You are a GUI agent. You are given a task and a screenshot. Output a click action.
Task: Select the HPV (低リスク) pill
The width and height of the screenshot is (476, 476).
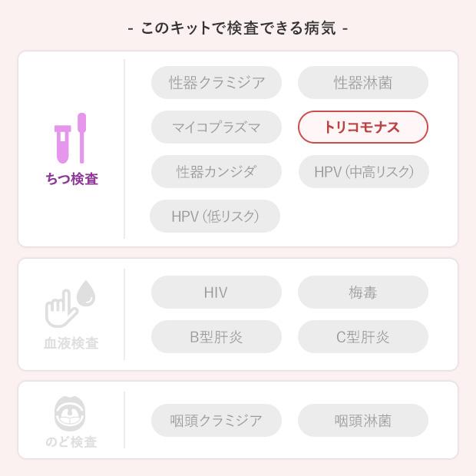click(x=215, y=217)
